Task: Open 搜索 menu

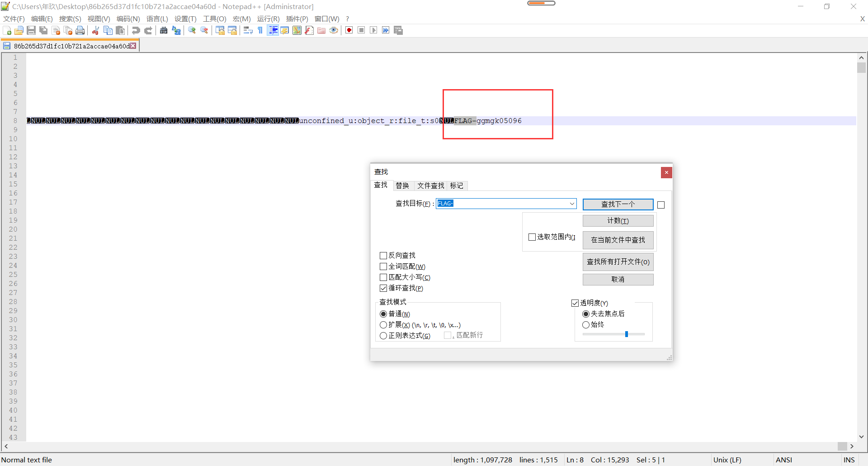Action: pos(70,19)
